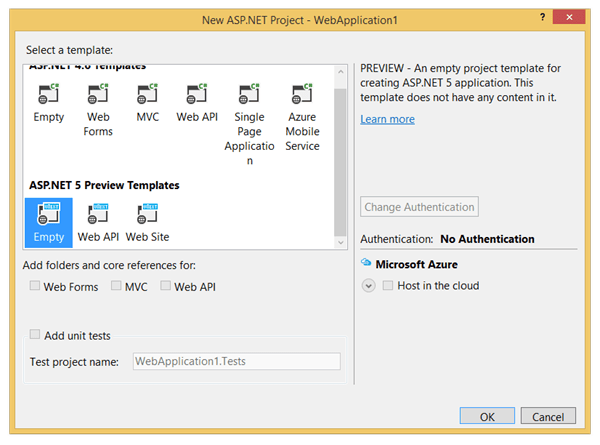This screenshot has width=600, height=445.
Task: Open the Learn more link
Action: click(x=387, y=119)
